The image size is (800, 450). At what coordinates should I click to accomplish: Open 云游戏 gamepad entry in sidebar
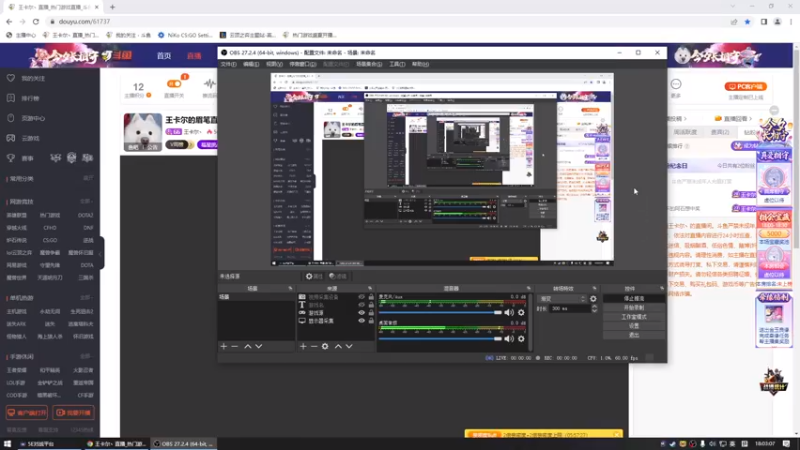[x=11, y=138]
